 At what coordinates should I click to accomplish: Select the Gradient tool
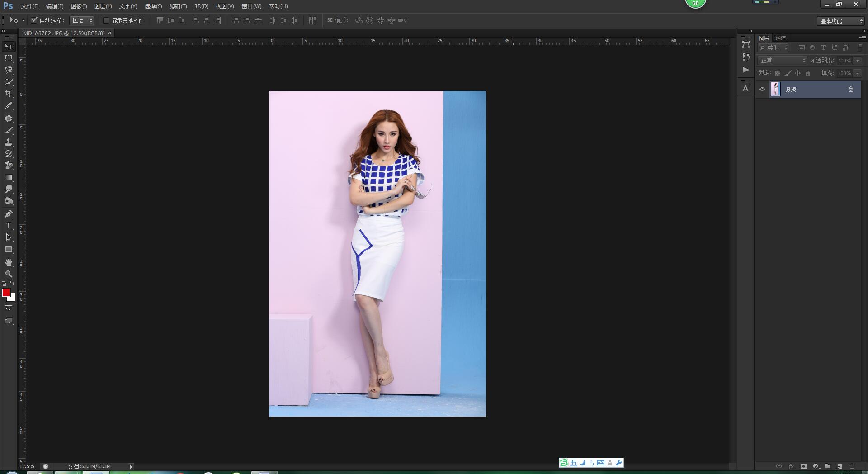point(9,177)
